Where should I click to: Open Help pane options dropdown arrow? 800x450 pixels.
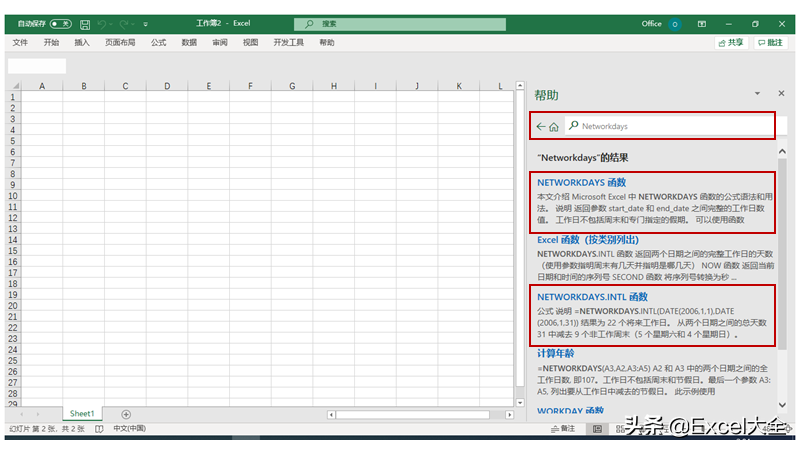(x=757, y=93)
